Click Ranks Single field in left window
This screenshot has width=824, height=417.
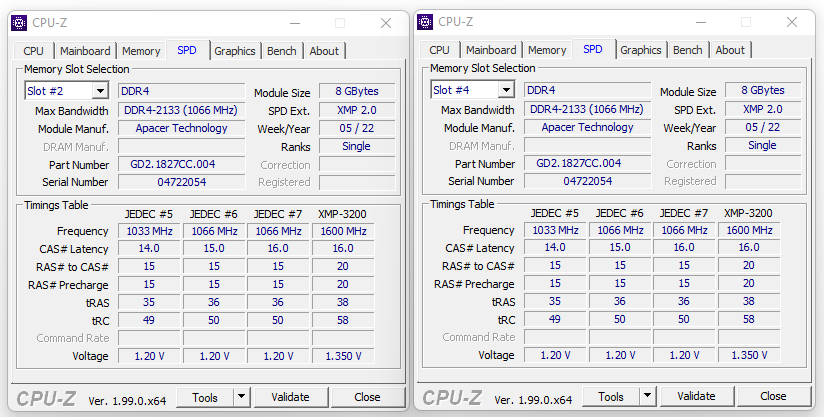tap(357, 147)
